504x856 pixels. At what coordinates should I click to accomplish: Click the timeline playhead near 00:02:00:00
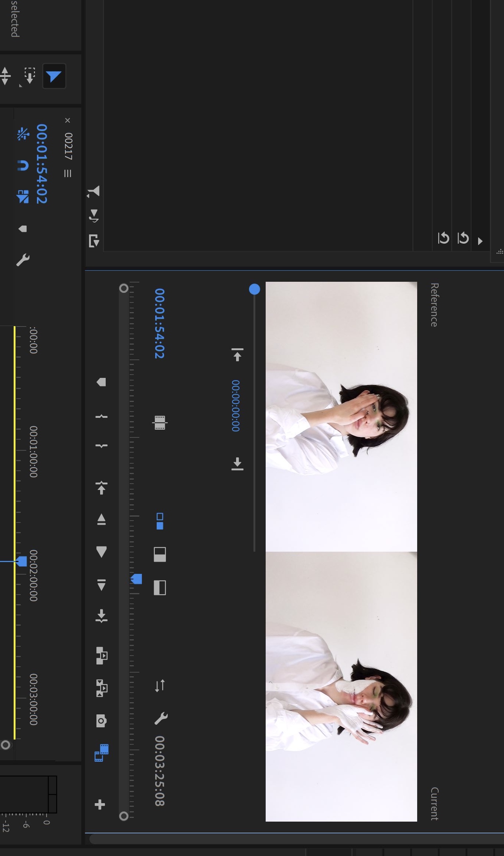click(22, 561)
